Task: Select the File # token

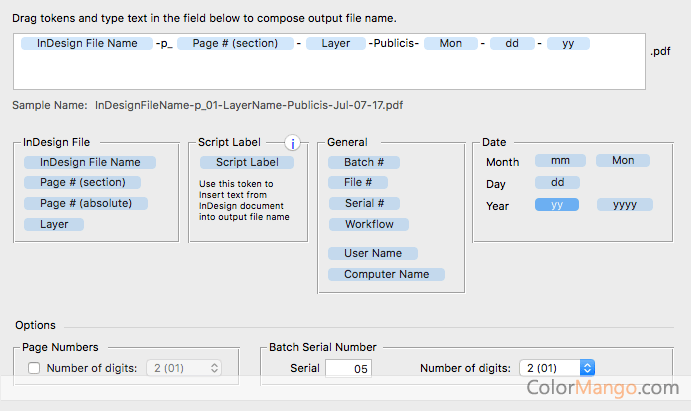Action: (x=358, y=182)
